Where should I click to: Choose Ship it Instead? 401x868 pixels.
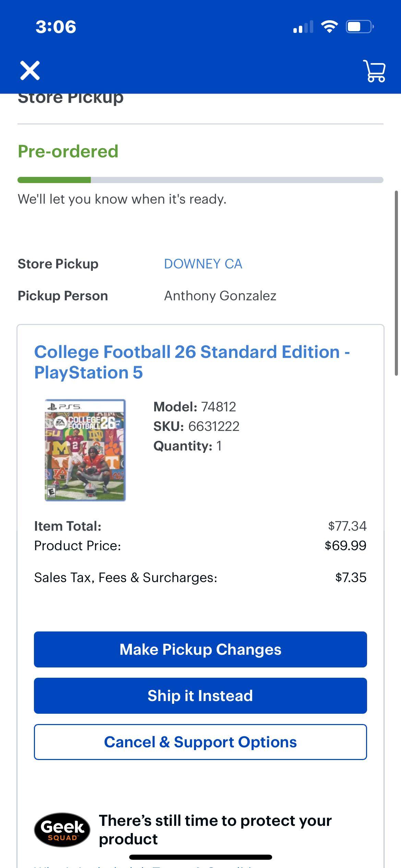click(x=200, y=696)
